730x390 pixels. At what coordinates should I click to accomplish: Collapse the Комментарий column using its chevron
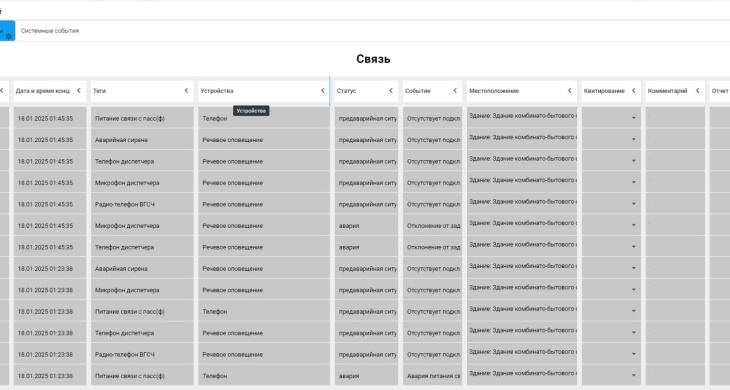tap(697, 91)
